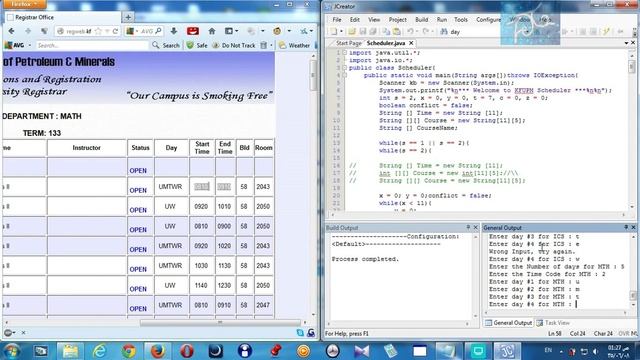The image size is (640, 360).
Task: Open new Firefox tab with plus button
Action: pyautogui.click(x=128, y=17)
